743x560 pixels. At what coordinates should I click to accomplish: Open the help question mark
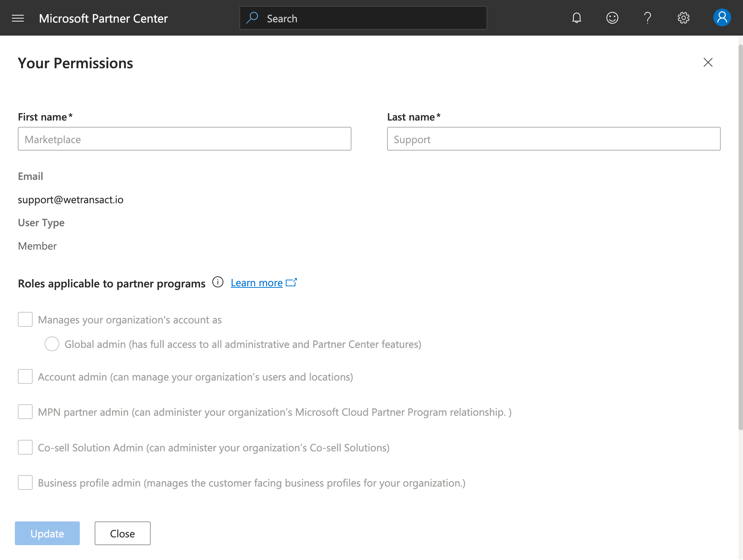(x=648, y=18)
